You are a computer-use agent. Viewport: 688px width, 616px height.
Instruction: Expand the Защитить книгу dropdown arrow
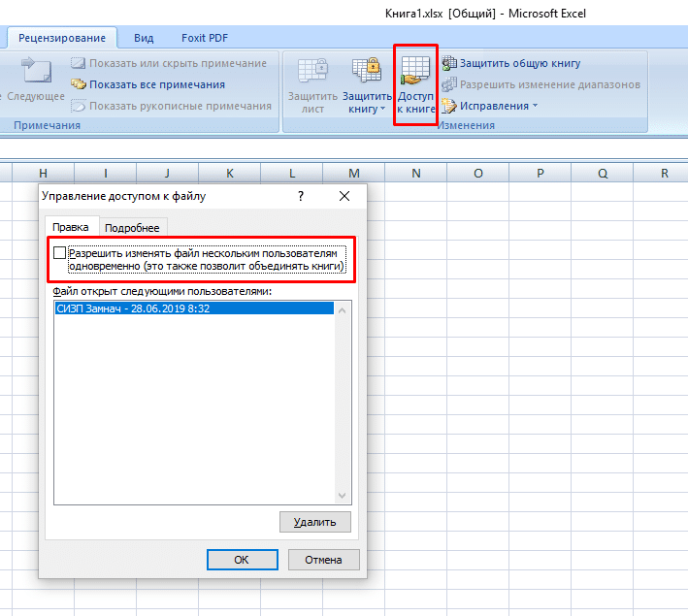pyautogui.click(x=382, y=109)
